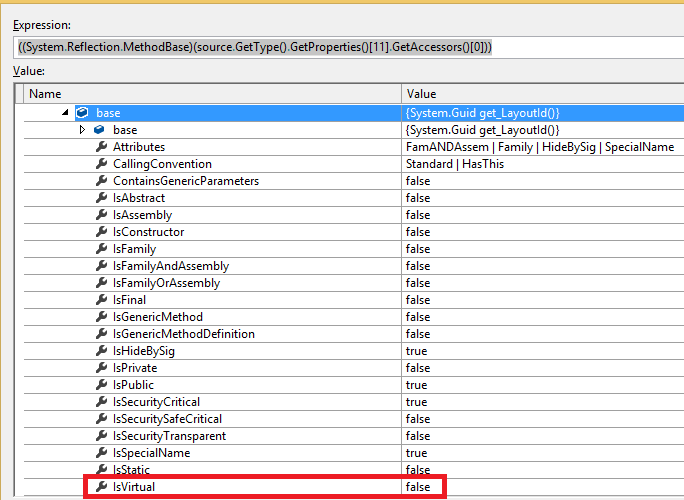Select the CallingConvention property name
Screen dimensions: 684x500
(162, 164)
